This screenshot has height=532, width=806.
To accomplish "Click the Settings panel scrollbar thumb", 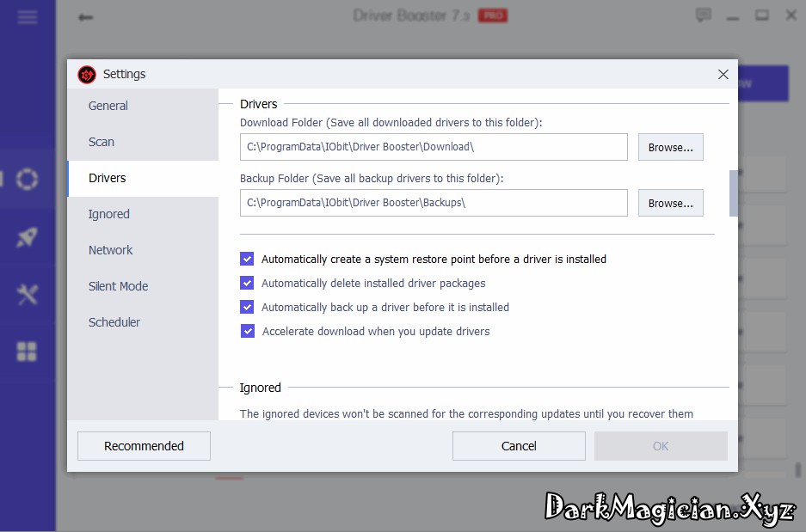I will pyautogui.click(x=734, y=193).
